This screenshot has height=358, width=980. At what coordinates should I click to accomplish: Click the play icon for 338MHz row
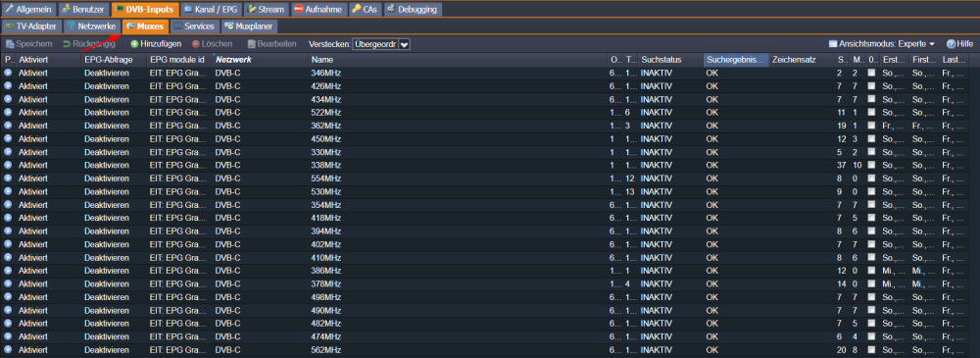(8, 165)
